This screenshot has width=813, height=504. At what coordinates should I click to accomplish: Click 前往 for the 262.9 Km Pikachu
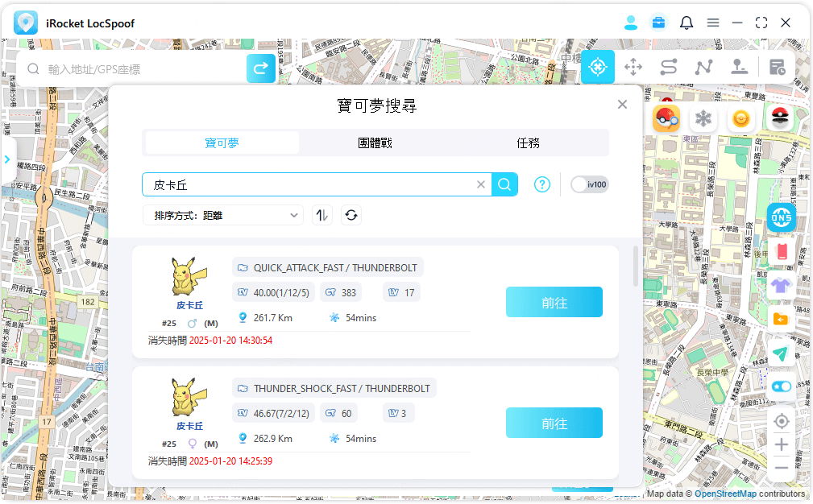(x=554, y=423)
